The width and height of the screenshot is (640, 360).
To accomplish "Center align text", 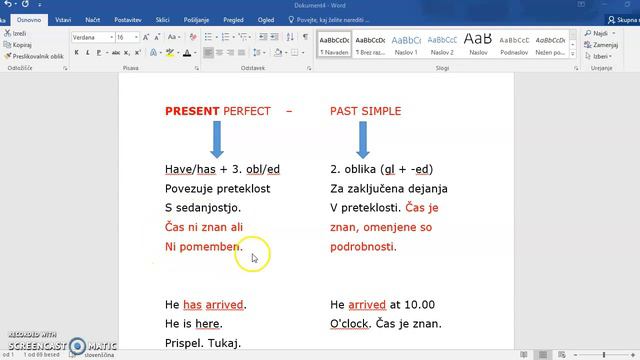I will pos(219,53).
